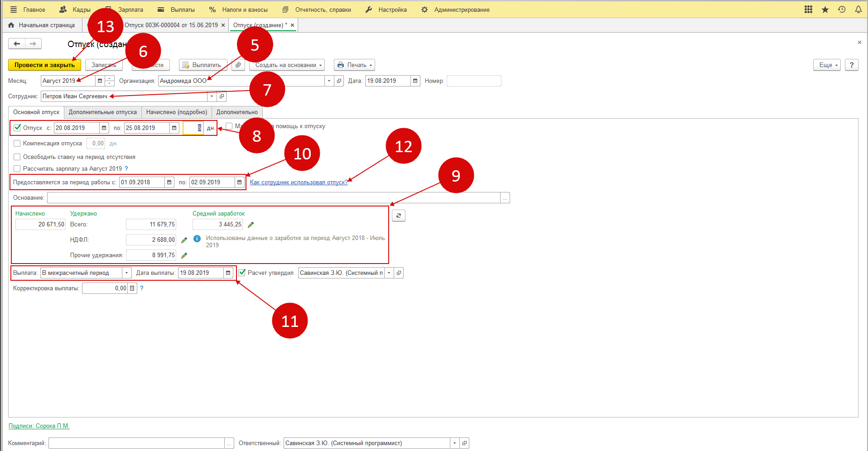
Task: Edit Прочие удержания pencil icon
Action: [x=184, y=255]
